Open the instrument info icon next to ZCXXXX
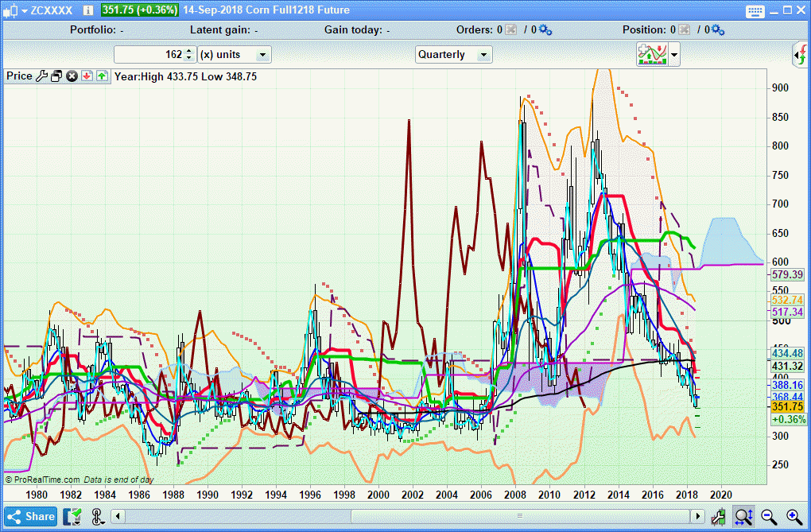The width and height of the screenshot is (811, 532). (87, 10)
